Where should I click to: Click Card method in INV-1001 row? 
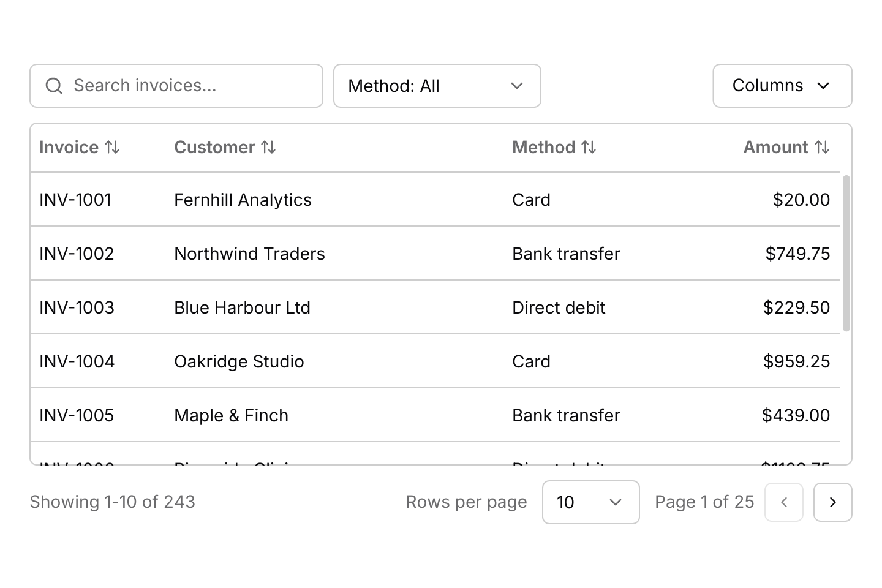click(x=531, y=200)
